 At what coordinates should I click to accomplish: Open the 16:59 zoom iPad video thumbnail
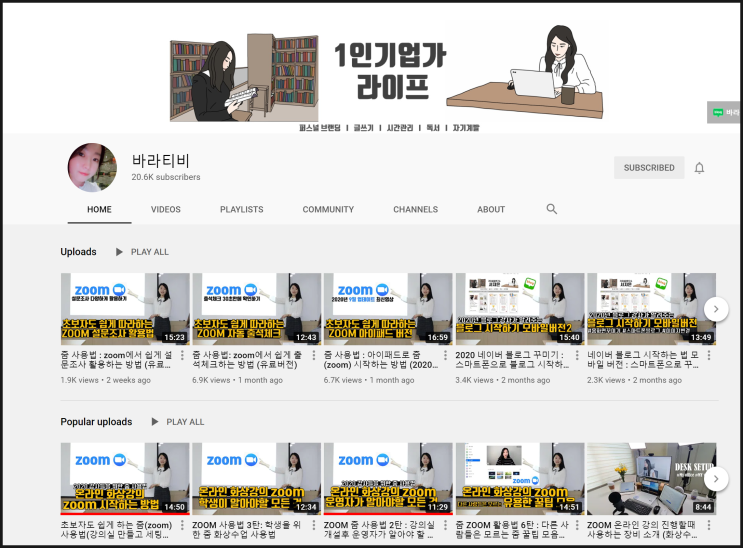[x=389, y=309]
